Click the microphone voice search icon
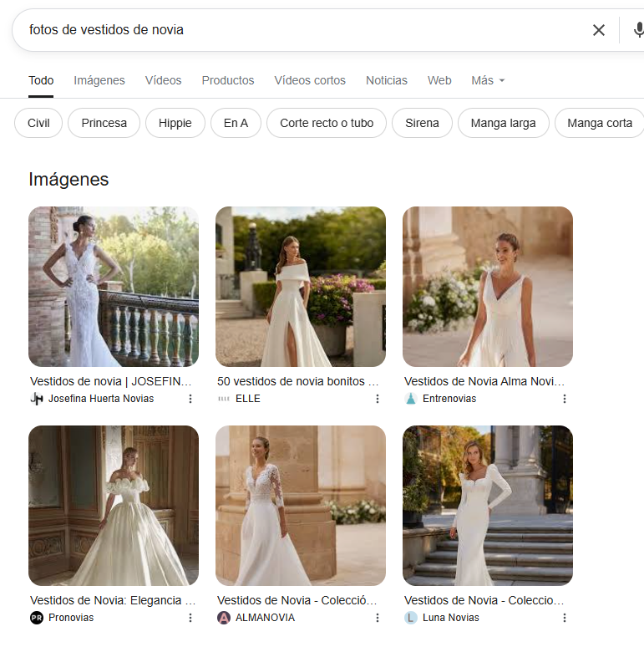 tap(637, 30)
